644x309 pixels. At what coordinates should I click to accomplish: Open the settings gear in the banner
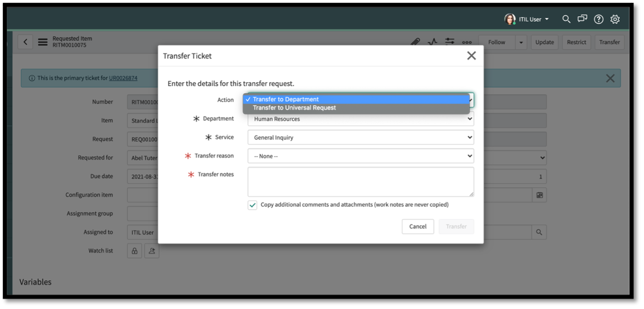[615, 19]
